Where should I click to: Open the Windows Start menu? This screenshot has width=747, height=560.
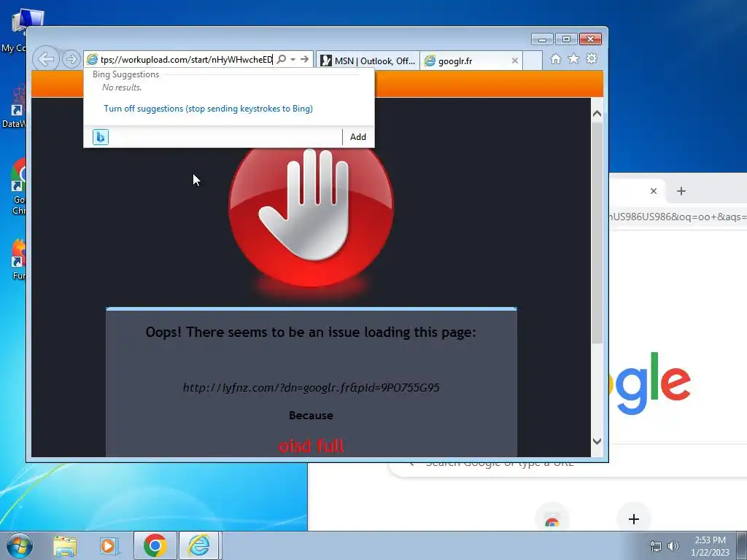tap(19, 545)
